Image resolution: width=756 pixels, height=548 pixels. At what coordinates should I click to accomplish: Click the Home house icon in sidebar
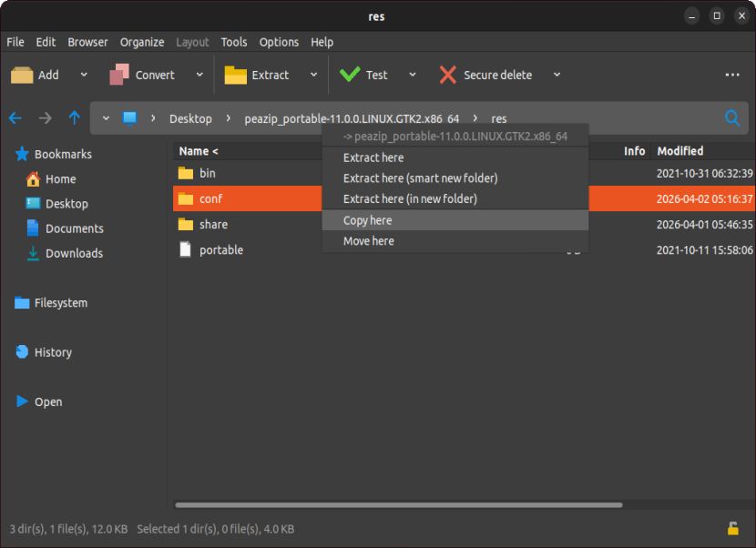(33, 178)
